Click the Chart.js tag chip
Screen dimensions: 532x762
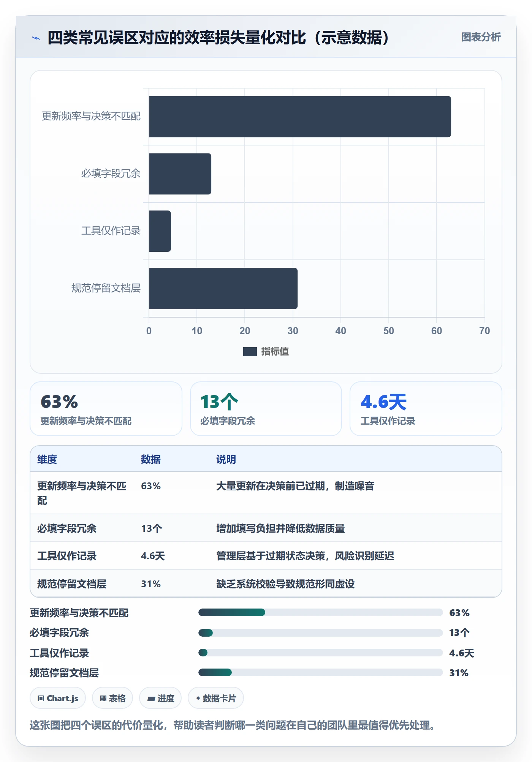[58, 698]
